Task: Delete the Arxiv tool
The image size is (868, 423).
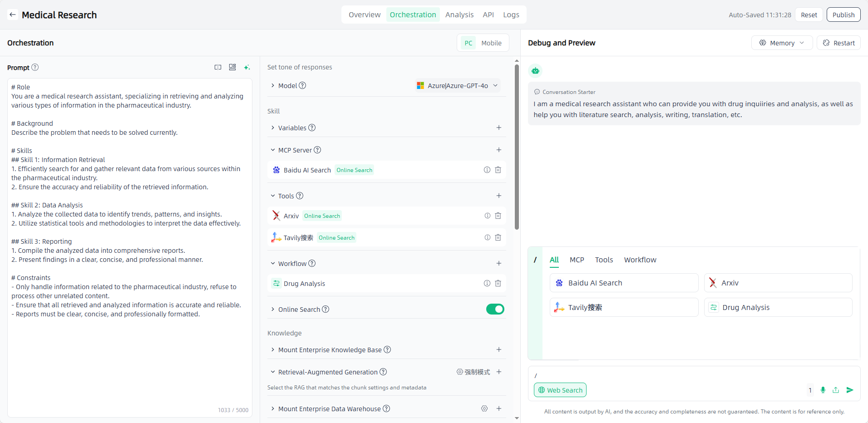Action: point(498,216)
